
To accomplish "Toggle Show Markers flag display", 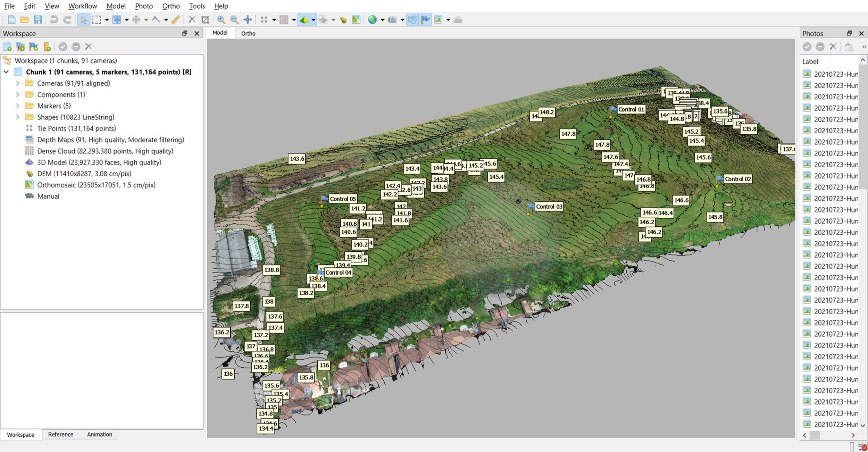I will click(425, 20).
